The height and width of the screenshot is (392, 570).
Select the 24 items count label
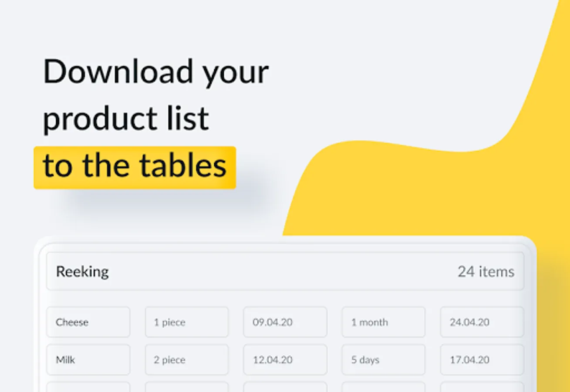486,272
